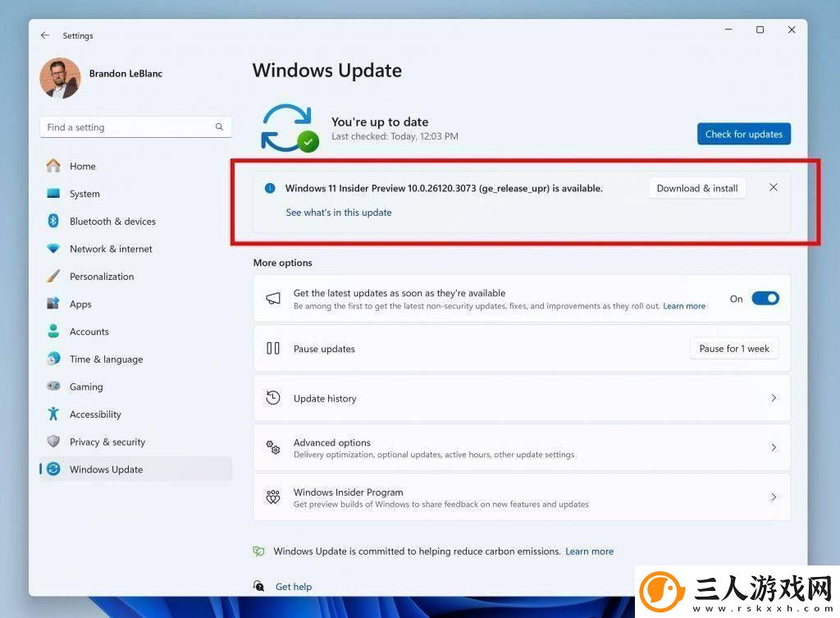Click the carbon emissions leaf icon
Image resolution: width=840 pixels, height=618 pixels.
click(258, 551)
